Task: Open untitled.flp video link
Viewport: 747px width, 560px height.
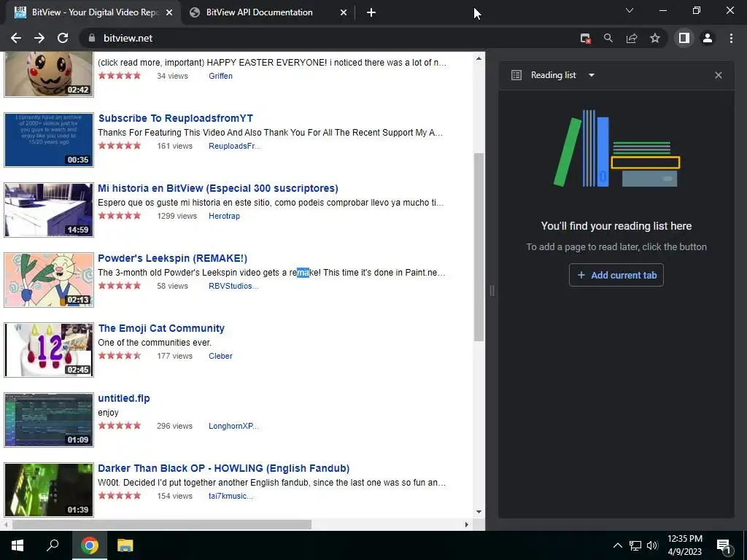Action: point(124,398)
